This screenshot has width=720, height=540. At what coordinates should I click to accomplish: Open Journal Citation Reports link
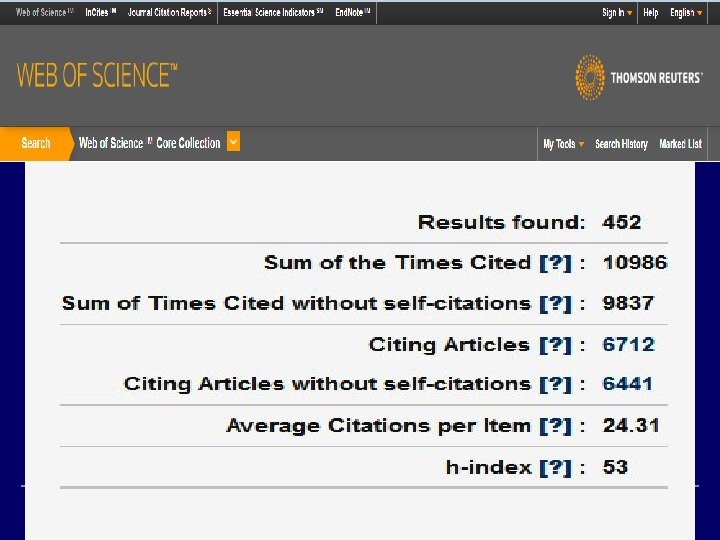[169, 12]
